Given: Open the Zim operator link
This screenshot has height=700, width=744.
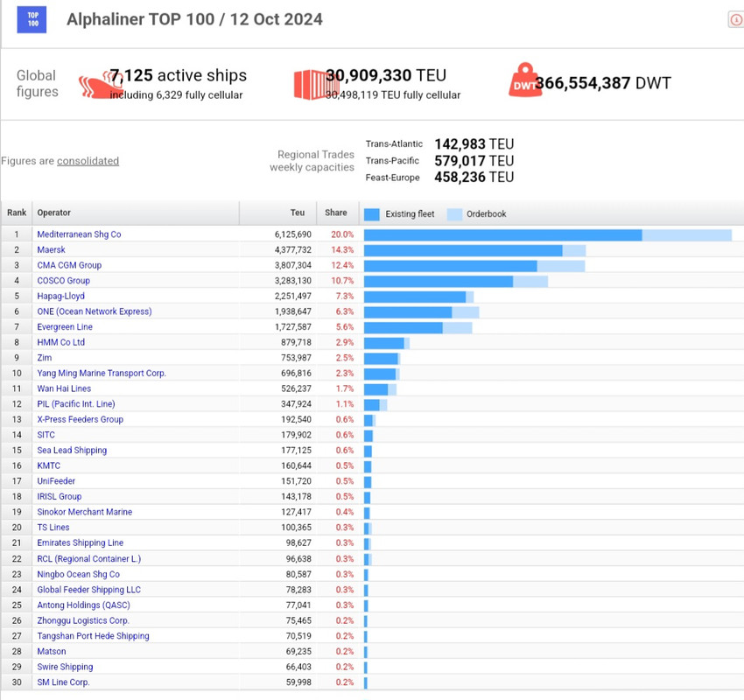Looking at the screenshot, I should coord(44,358).
